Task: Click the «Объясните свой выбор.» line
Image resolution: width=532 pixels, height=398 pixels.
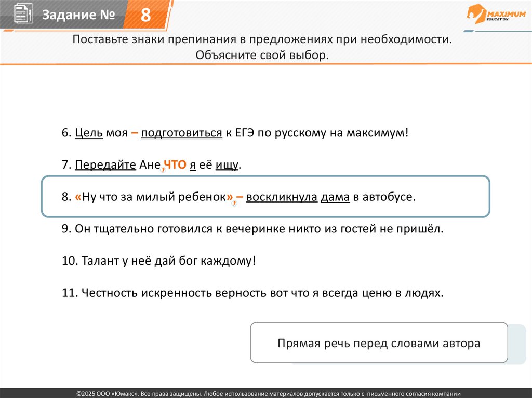Action: coord(262,55)
